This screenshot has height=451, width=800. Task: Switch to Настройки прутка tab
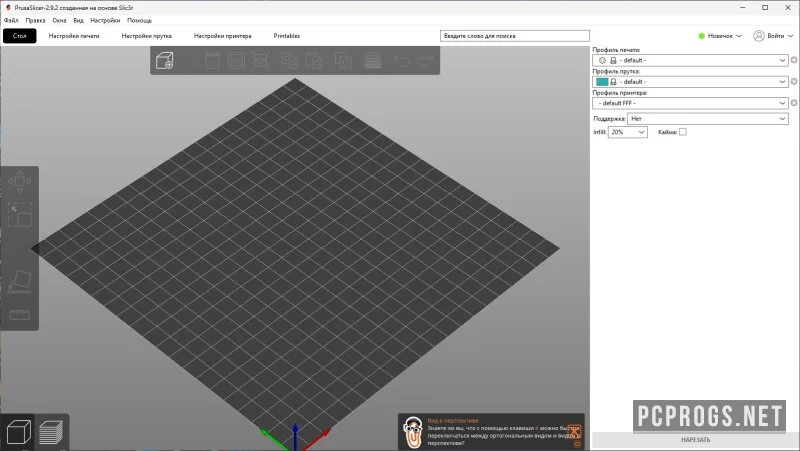point(146,36)
